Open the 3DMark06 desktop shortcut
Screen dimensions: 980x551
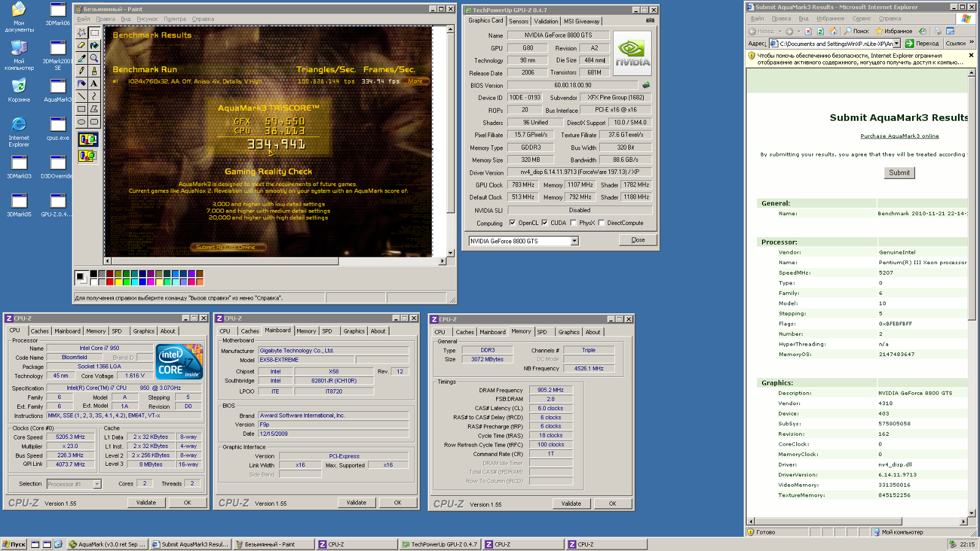(x=58, y=15)
